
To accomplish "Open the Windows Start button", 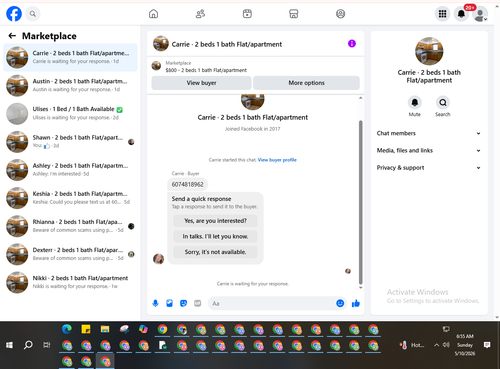I will (x=9, y=345).
